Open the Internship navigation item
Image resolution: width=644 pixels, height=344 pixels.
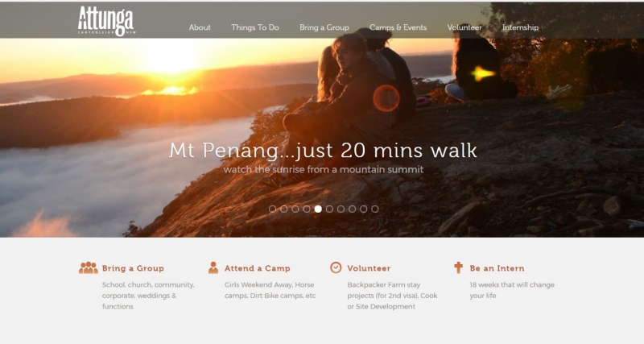(x=520, y=27)
